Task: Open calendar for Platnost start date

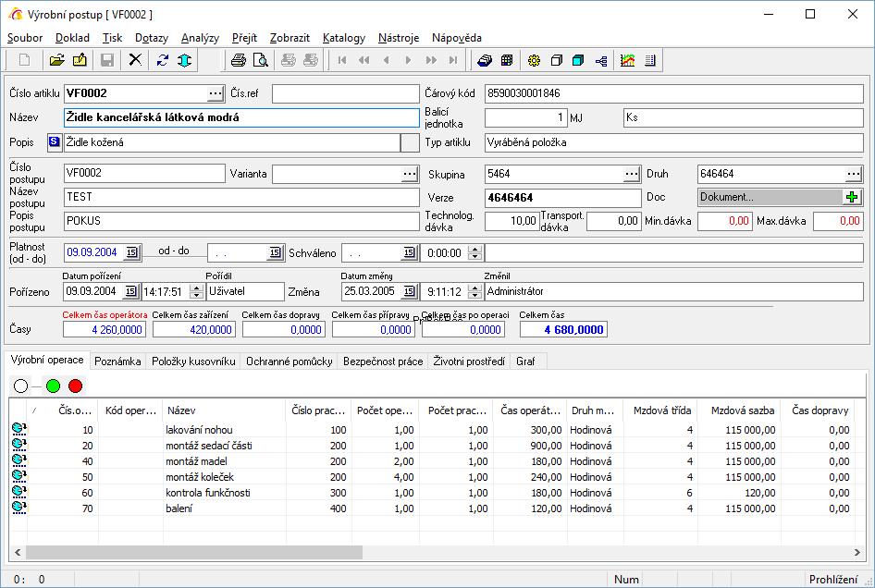Action: tap(131, 252)
